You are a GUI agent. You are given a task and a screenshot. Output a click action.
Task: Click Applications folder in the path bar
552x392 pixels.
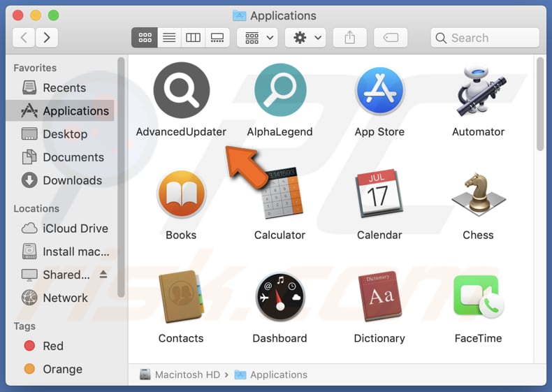tap(271, 375)
